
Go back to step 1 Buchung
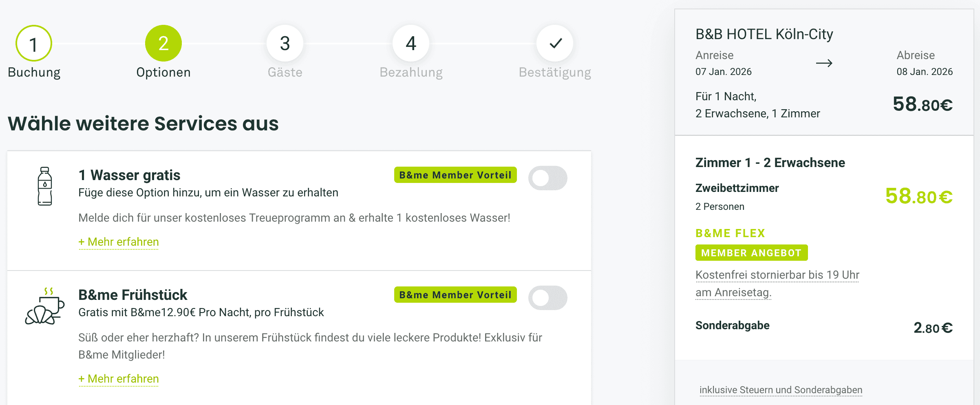(34, 43)
